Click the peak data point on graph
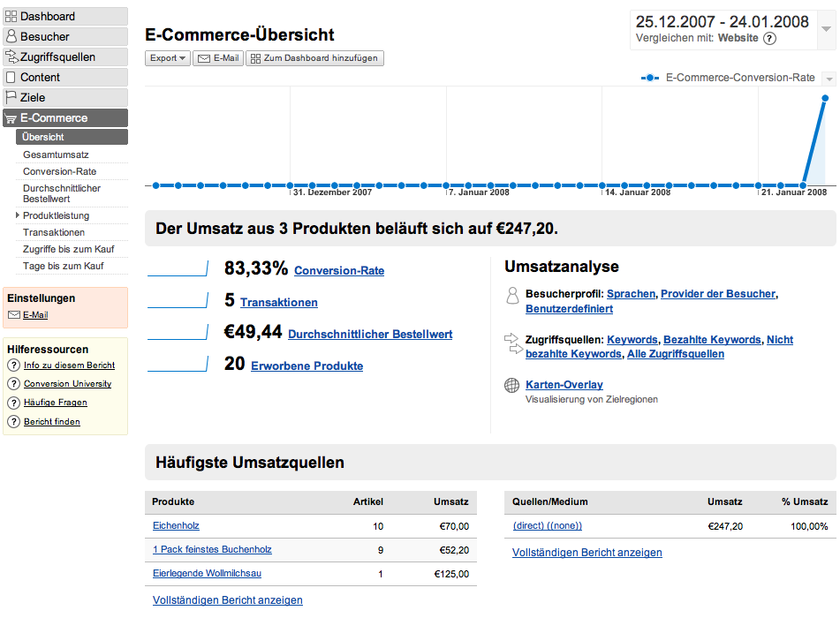Viewport: 840px width, 618px height. (825, 98)
